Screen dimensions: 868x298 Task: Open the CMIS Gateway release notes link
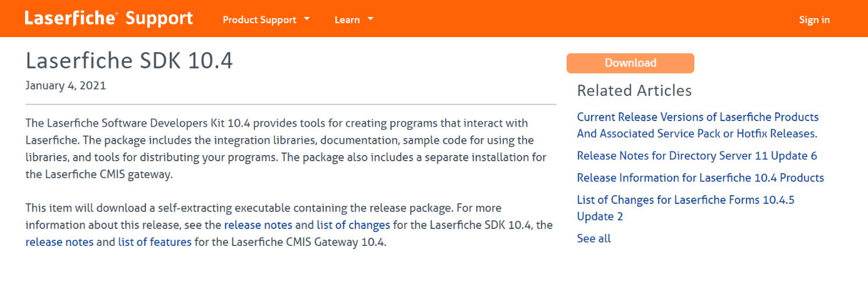click(60, 242)
